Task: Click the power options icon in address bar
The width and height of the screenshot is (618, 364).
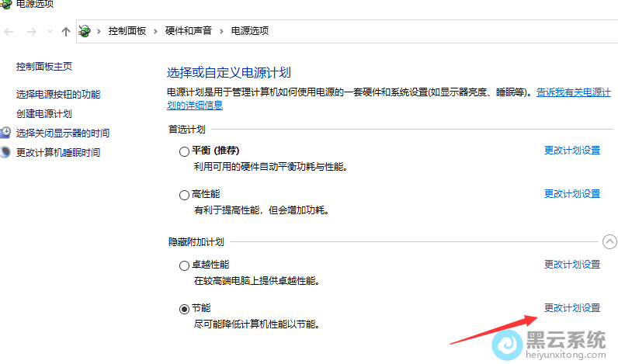Action: pos(85,31)
